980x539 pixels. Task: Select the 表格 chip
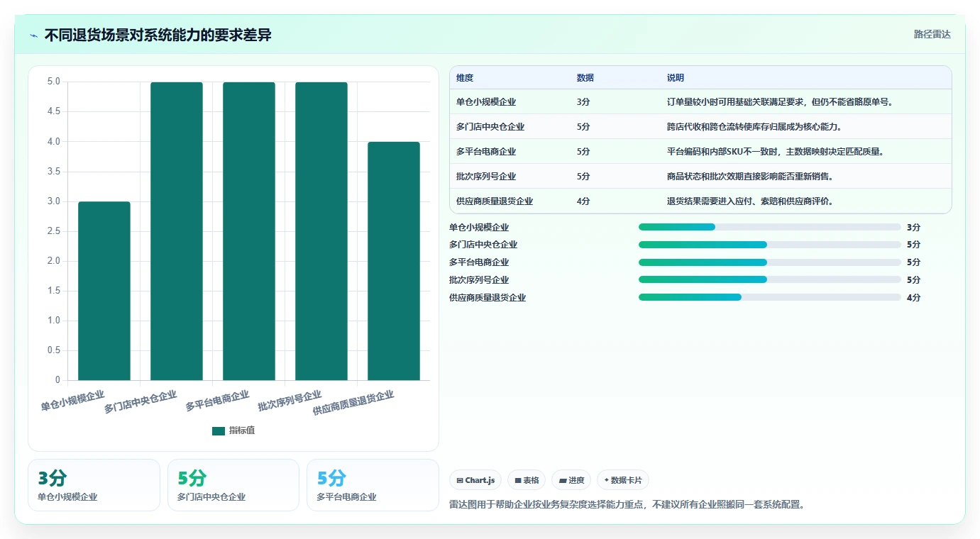[x=527, y=480]
